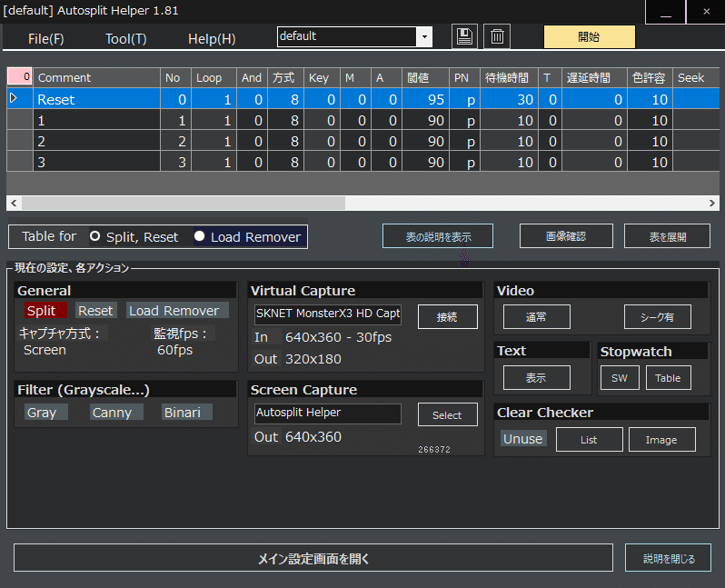Toggle the Unuse Clear Checker indicator
Viewport: 725px width, 588px height.
tap(523, 439)
